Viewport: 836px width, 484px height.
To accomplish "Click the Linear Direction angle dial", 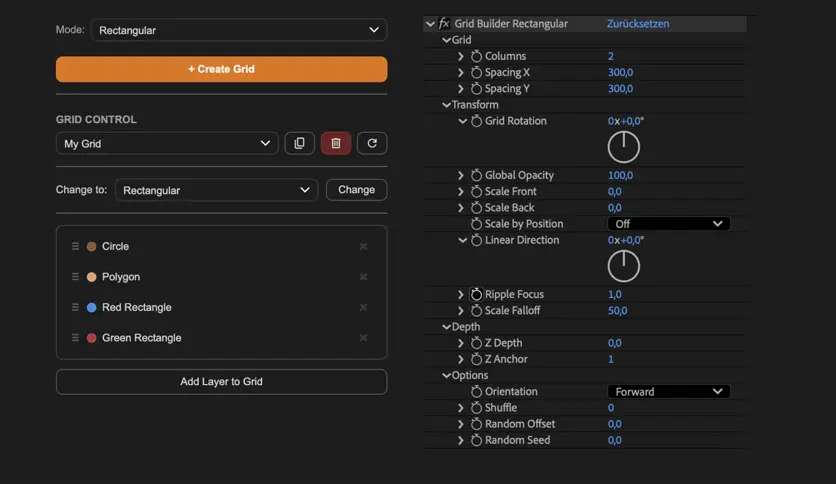I will tap(624, 266).
